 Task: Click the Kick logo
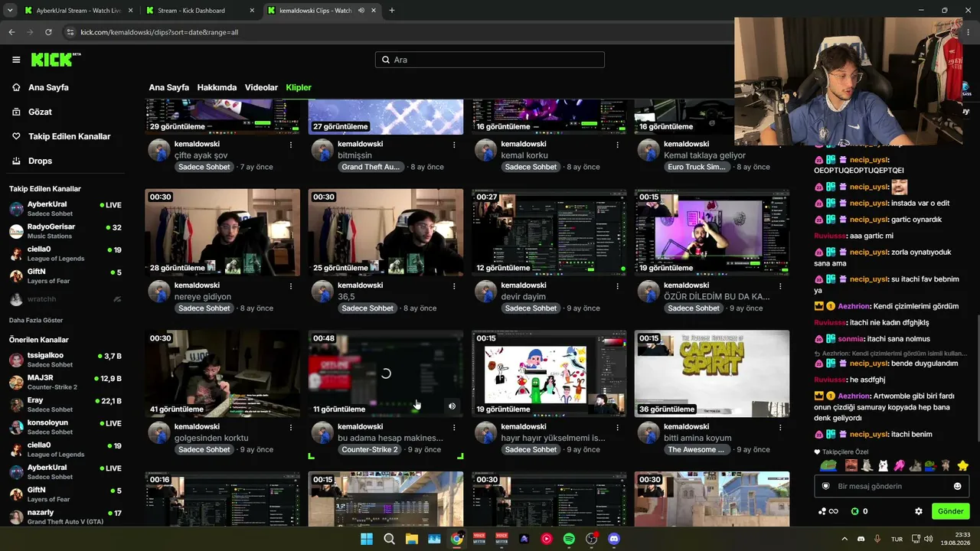coord(56,60)
